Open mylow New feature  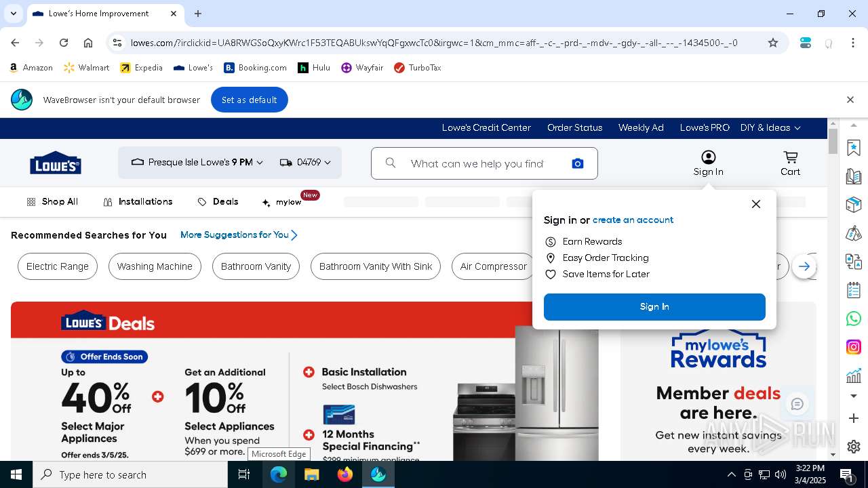coord(290,201)
